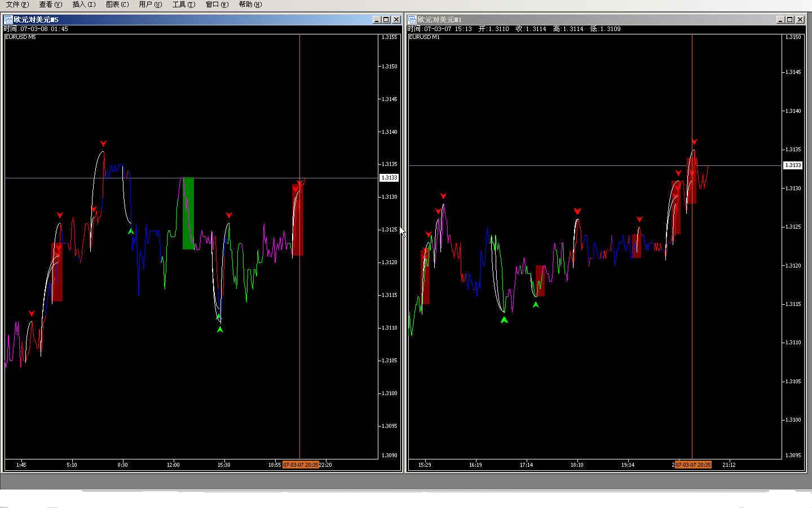This screenshot has height=508, width=812.
Task: Open the 窗口(W) menu
Action: click(217, 5)
